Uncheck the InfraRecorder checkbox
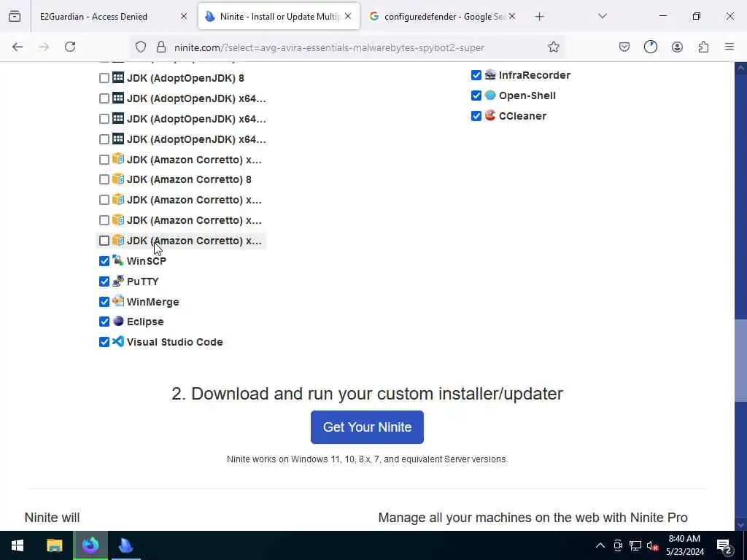This screenshot has height=560, width=747. pyautogui.click(x=476, y=75)
